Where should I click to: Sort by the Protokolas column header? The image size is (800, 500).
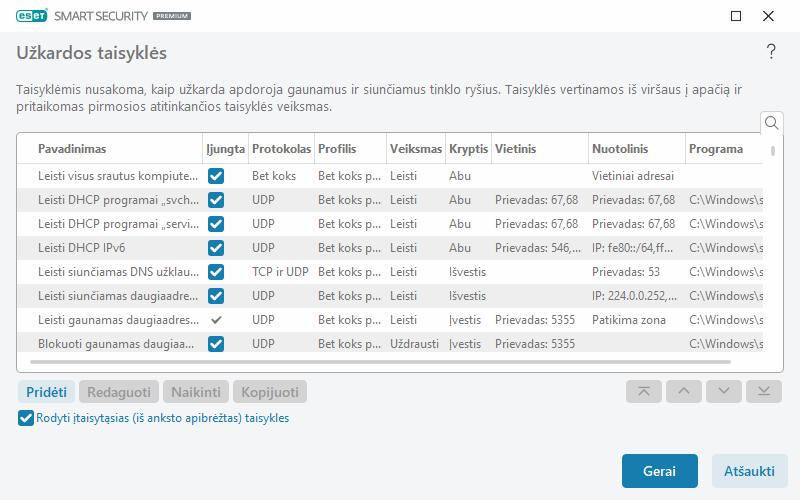[x=281, y=149]
